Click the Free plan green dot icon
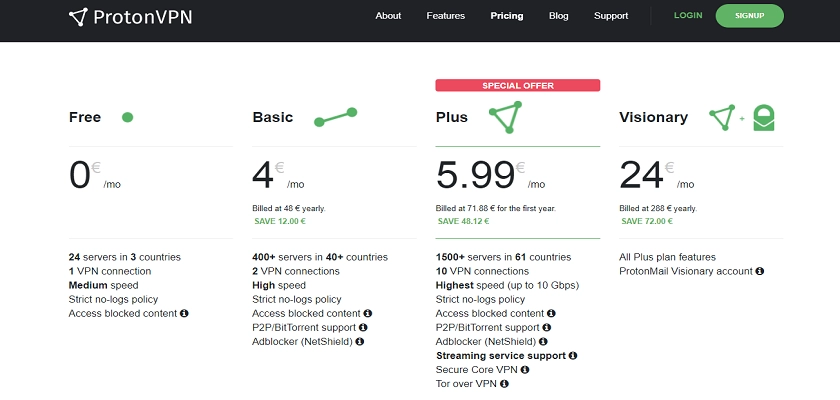840x400 pixels. click(x=127, y=117)
